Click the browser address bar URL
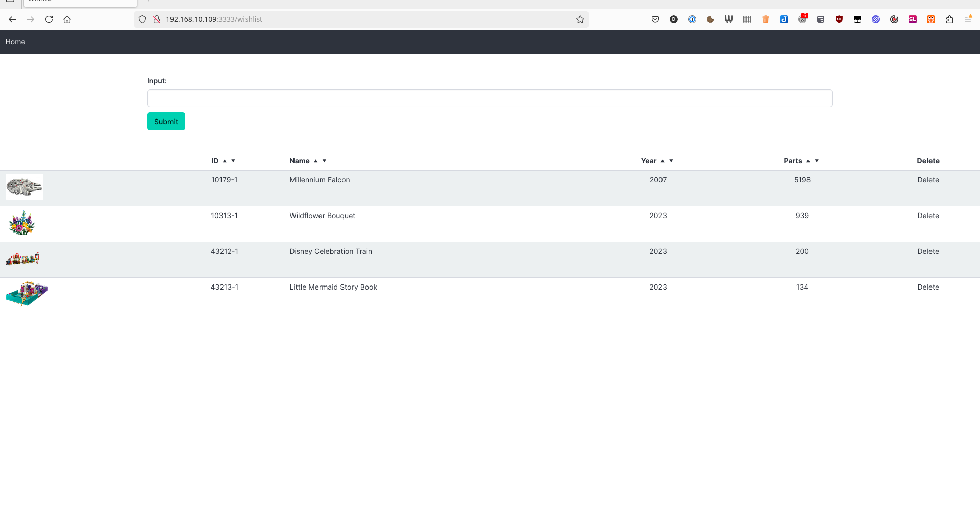This screenshot has width=980, height=524. (357, 19)
